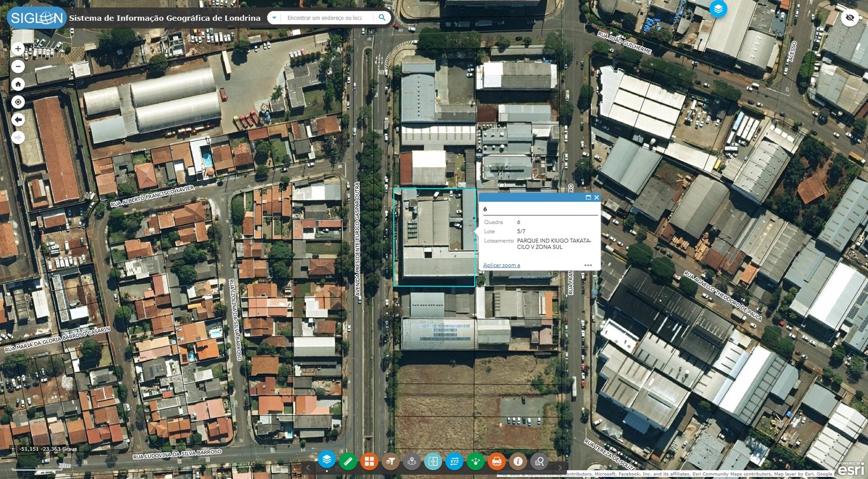
Task: Open the swipe layer comparison tool
Action: 433,462
